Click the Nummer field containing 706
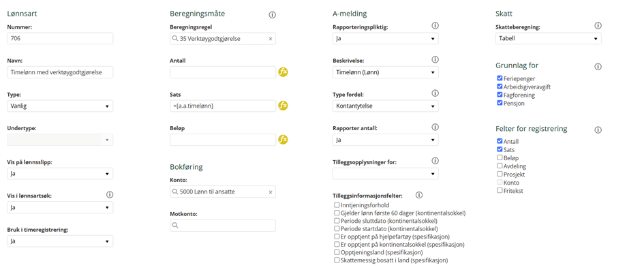The image size is (644, 272). pos(60,39)
